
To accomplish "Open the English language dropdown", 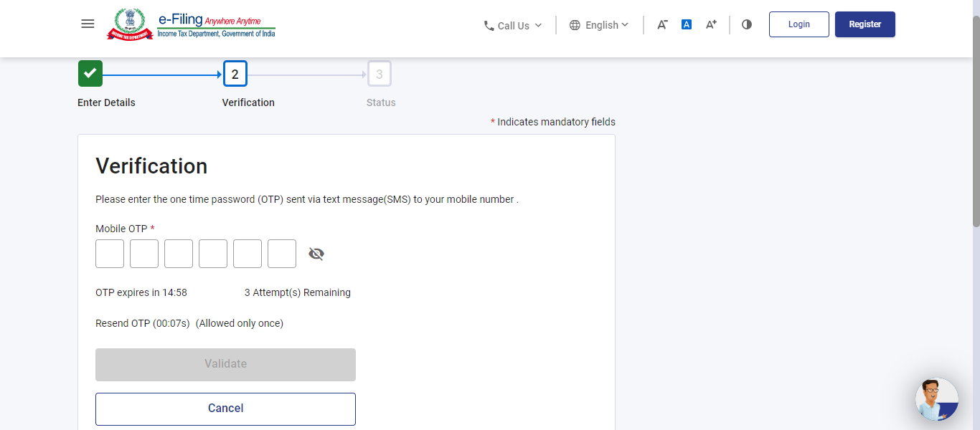I will tap(600, 24).
